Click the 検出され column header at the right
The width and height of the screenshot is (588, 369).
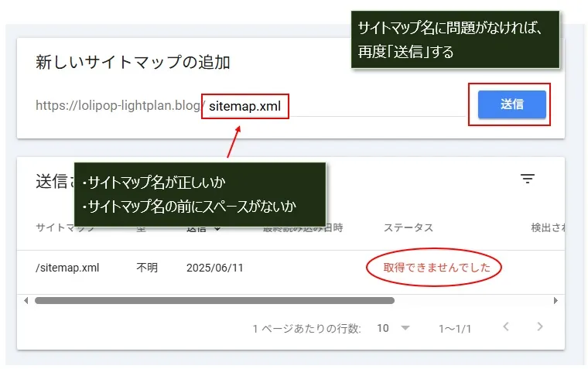pyautogui.click(x=546, y=227)
